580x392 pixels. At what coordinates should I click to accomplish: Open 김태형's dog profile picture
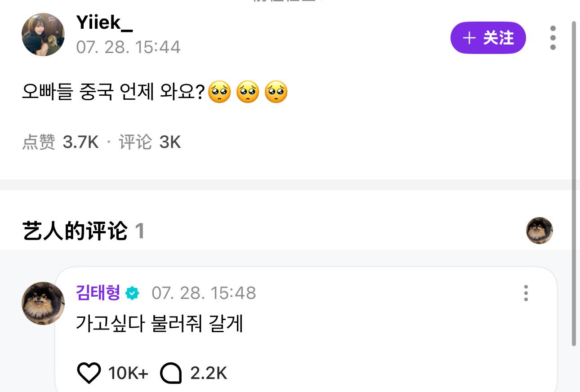[43, 303]
